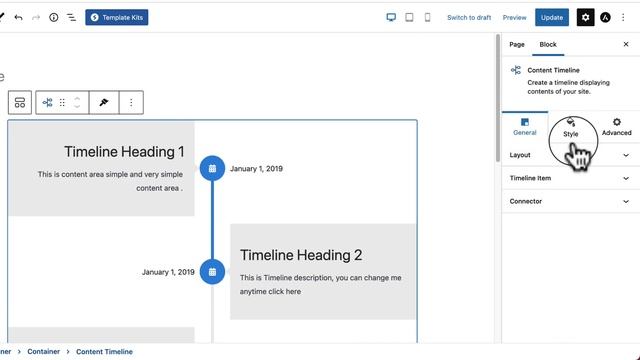Click the pin style copy icon
Image resolution: width=640 pixels, height=360 pixels.
coord(104,102)
